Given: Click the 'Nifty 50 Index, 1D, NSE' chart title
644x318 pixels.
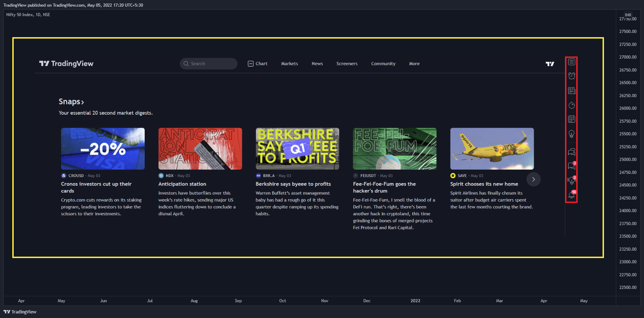Looking at the screenshot, I should click(x=28, y=15).
